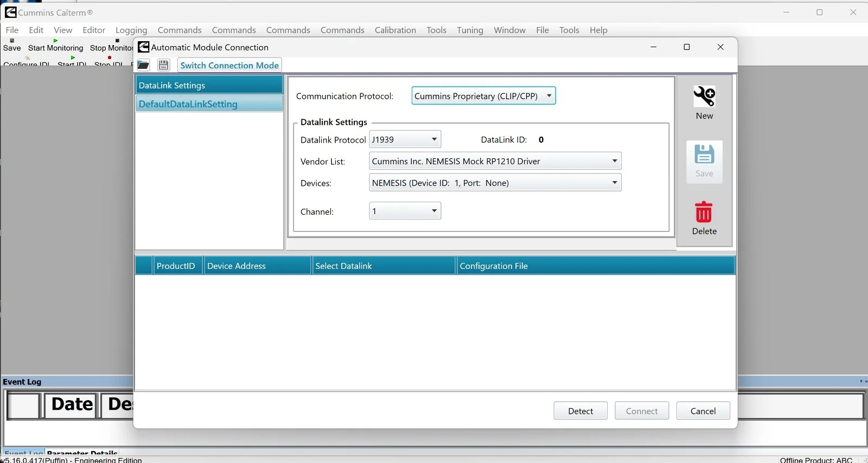The height and width of the screenshot is (463, 868).
Task: Open the Tuning menu
Action: click(470, 30)
